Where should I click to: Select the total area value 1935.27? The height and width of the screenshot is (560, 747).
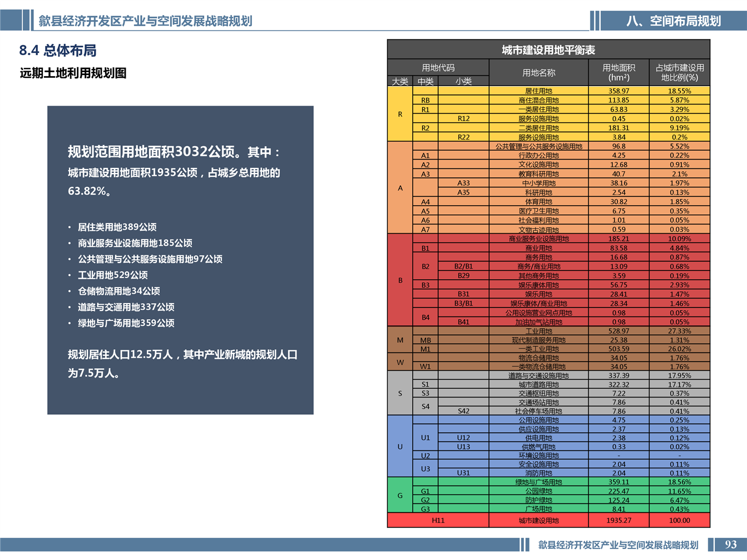[x=619, y=521]
